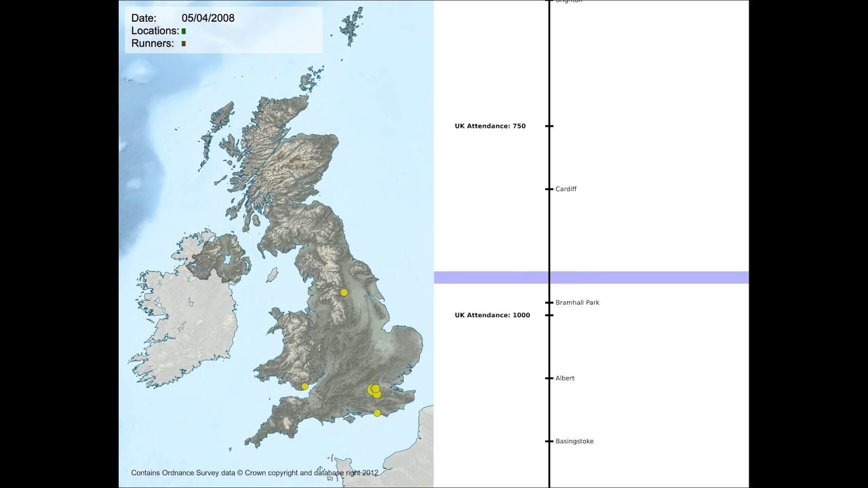This screenshot has height=488, width=868.
Task: Click the tick at UK Attendance: 750
Action: (549, 126)
